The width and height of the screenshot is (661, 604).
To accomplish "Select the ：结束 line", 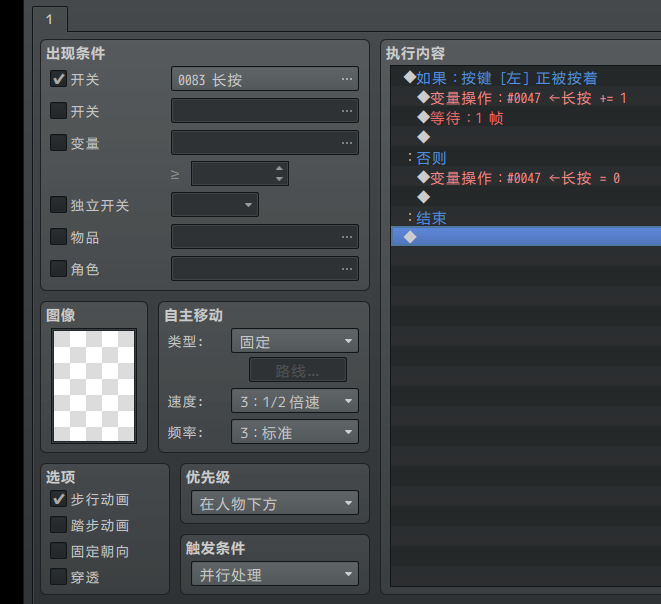I will 526,218.
